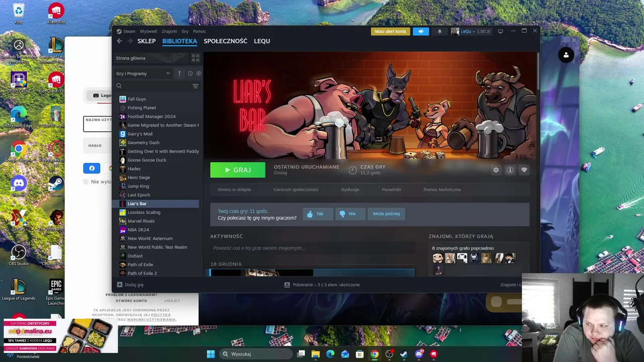Open game info icon on Liar's Bar page
Screen dimensions: 644x362
coord(510,170)
